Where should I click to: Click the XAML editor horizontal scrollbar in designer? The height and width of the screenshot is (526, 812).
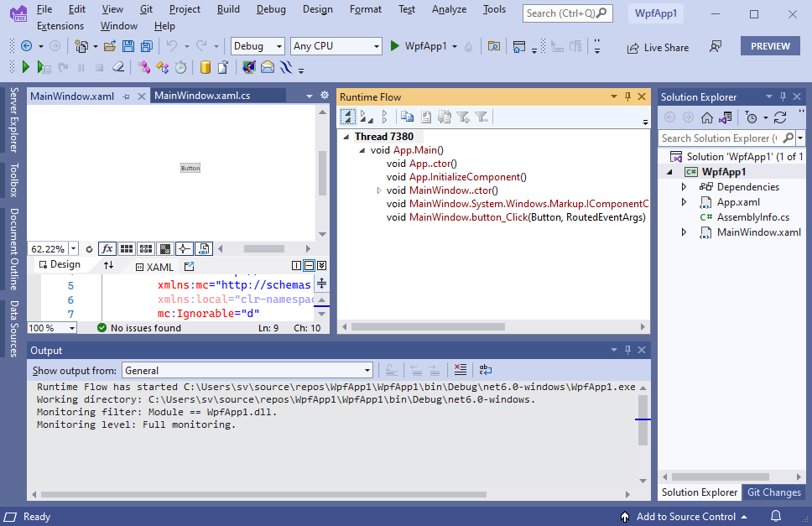pyautogui.click(x=263, y=248)
